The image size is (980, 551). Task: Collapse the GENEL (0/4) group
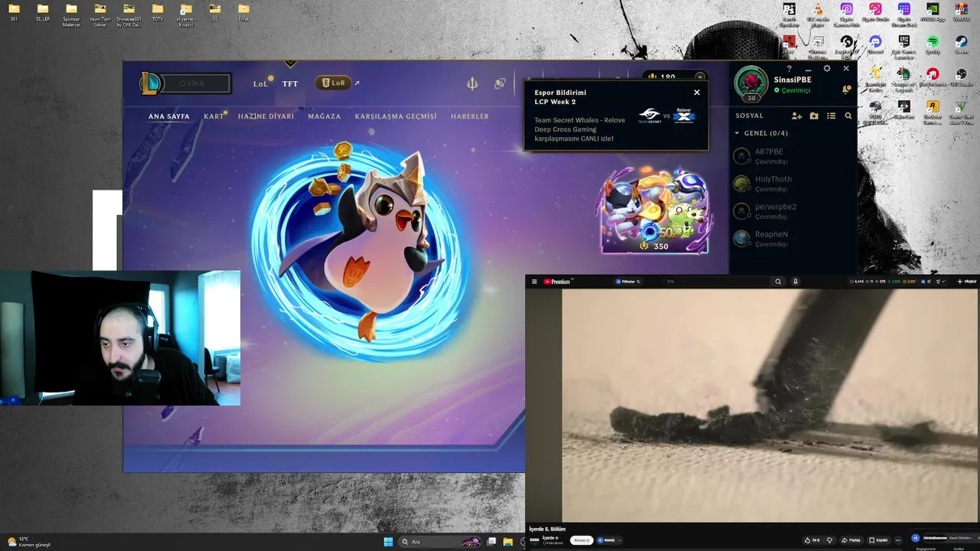coord(762,133)
